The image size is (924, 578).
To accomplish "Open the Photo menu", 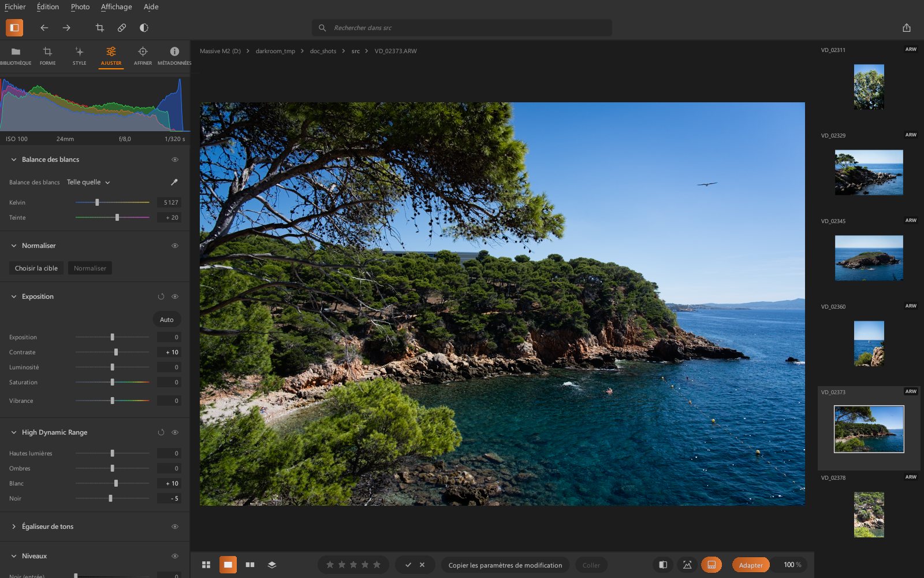I will (x=80, y=7).
